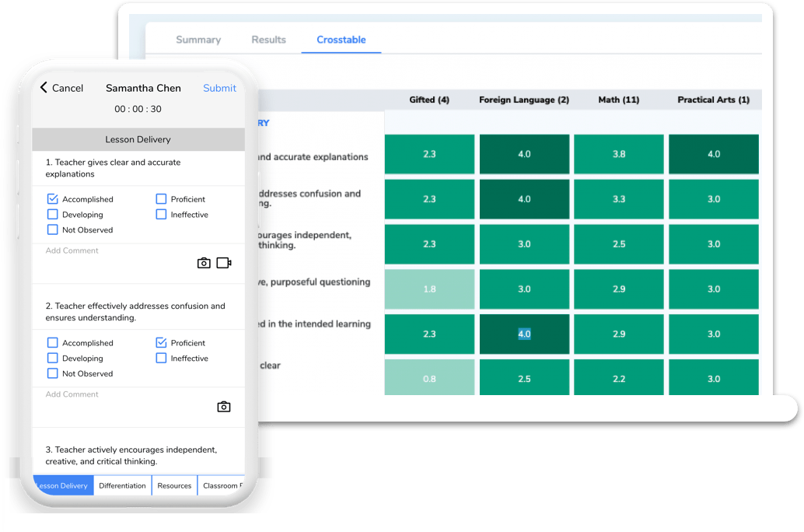Check Developing for question 1
804x532 pixels.
[x=53, y=215]
